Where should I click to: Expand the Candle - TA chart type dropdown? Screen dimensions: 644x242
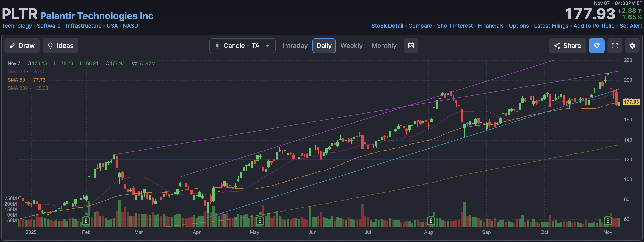(x=242, y=46)
